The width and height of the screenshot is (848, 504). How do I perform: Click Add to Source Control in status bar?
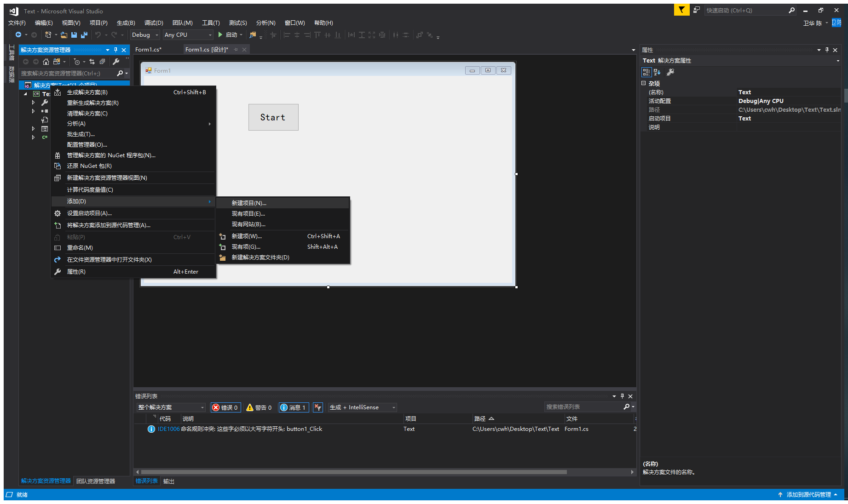(808, 495)
